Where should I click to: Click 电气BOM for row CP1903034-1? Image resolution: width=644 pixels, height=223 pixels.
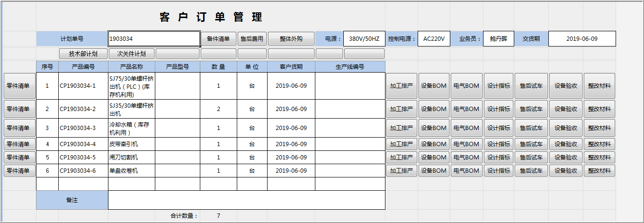[466, 86]
